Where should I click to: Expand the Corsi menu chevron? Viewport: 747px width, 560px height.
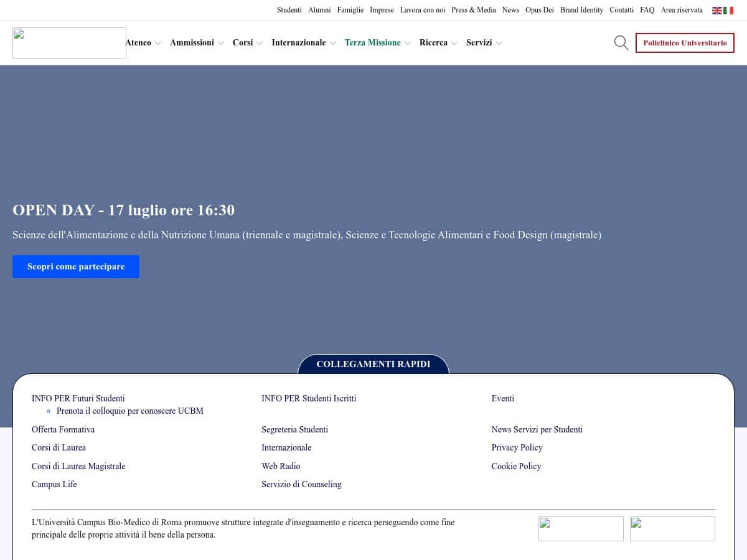click(259, 43)
